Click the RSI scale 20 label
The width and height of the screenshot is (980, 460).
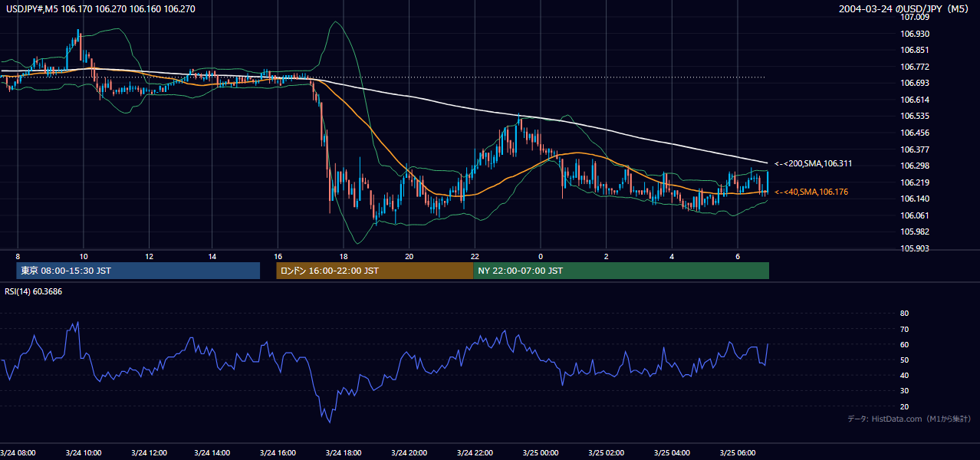(x=905, y=406)
